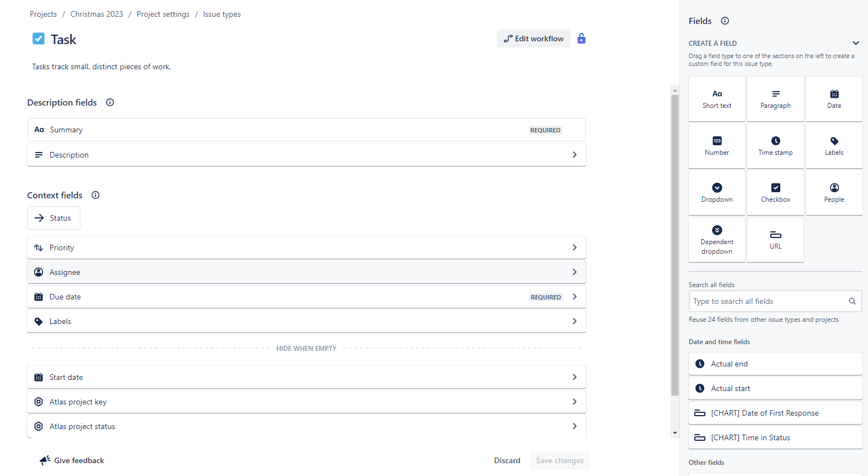Click the Edit workflow button

533,39
